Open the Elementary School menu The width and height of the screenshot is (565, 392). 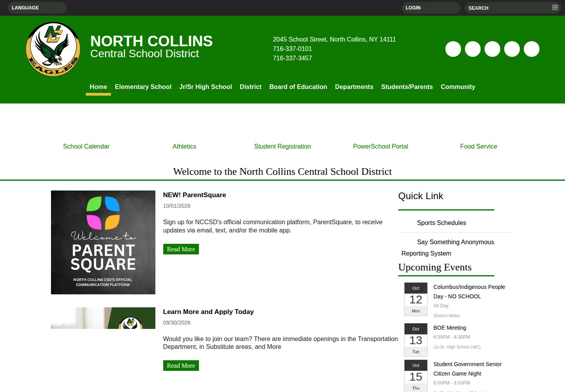(x=143, y=87)
